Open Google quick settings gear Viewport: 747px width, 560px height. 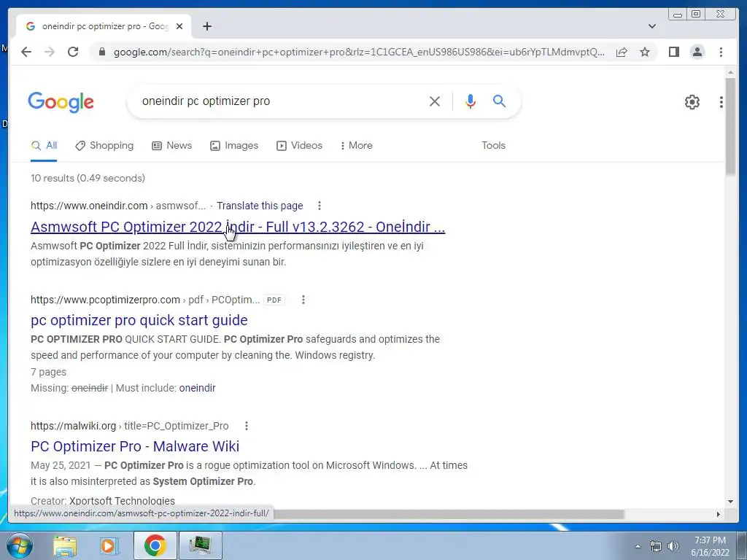pyautogui.click(x=692, y=101)
